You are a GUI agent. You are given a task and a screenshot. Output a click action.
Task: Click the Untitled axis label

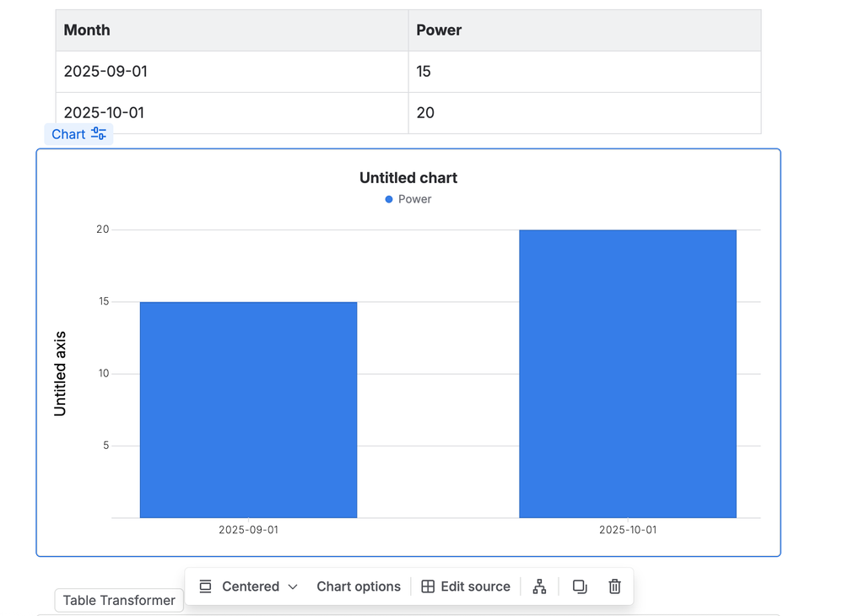(x=60, y=374)
